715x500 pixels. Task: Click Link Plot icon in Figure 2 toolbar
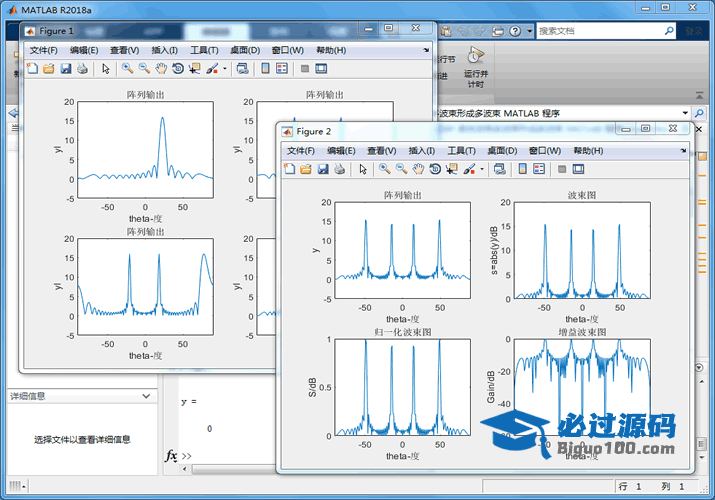500,169
